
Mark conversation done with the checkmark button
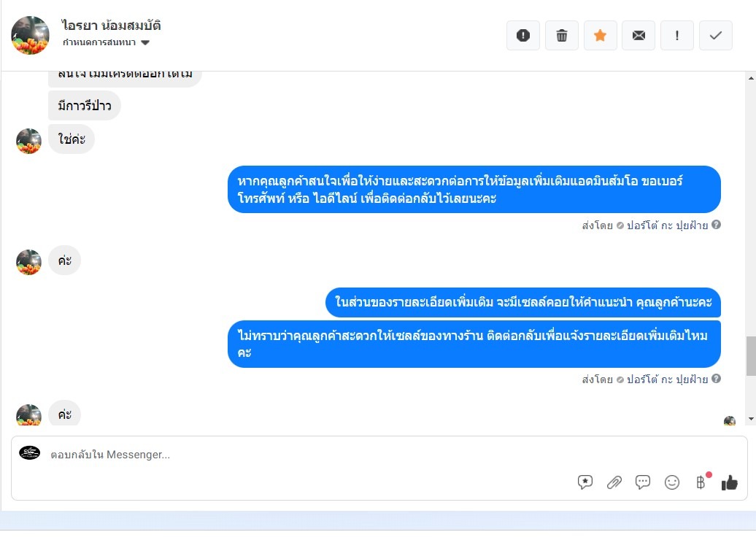[x=715, y=35]
